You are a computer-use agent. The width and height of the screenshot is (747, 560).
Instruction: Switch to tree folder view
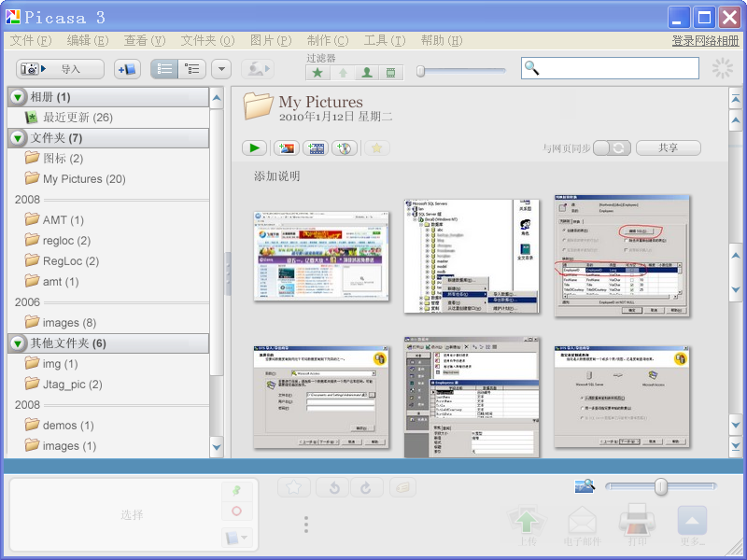tap(193, 69)
